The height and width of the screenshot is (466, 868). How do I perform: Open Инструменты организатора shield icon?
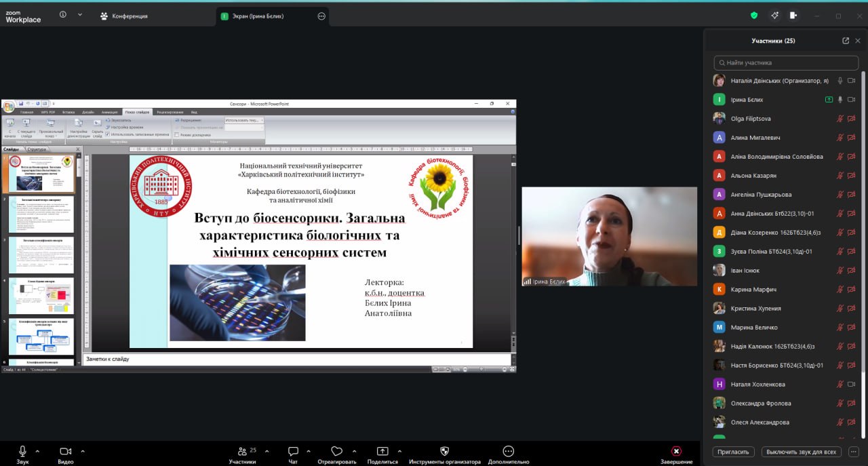[445, 451]
